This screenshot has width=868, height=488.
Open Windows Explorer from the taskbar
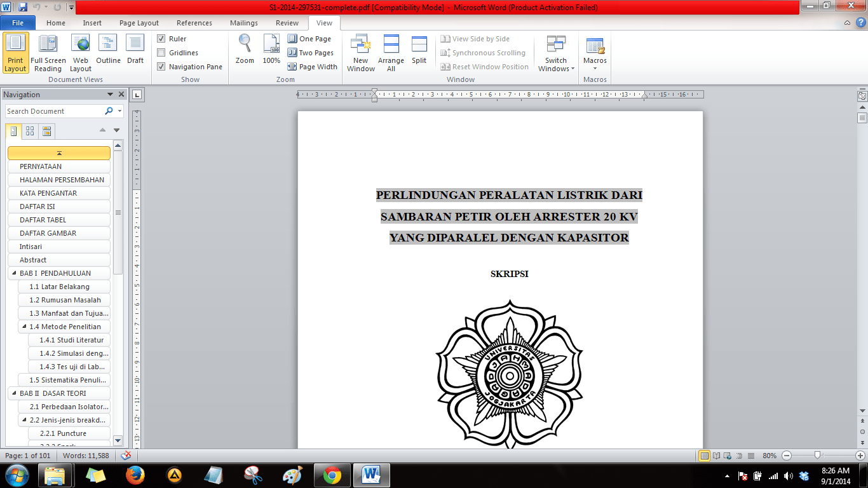click(x=55, y=475)
